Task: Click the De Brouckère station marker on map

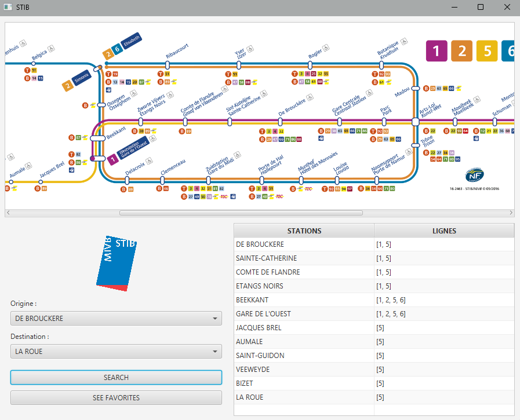Action: click(280, 122)
